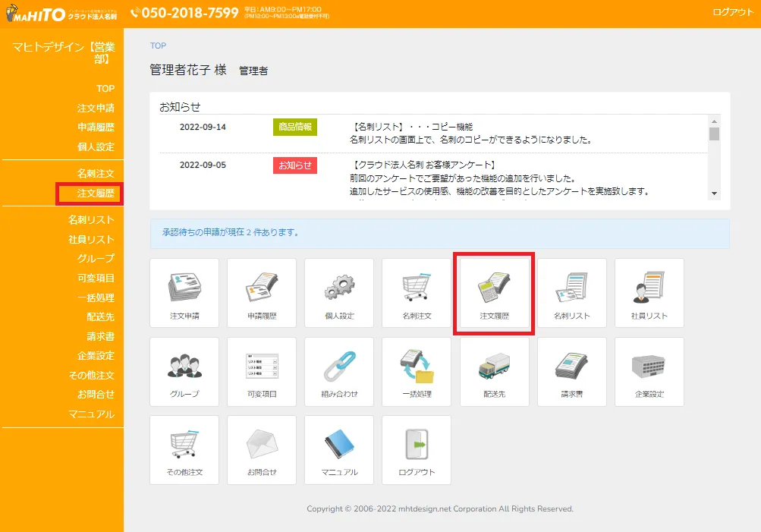Open the 申請履歴 application history icon
Viewport: 761px width, 532px height.
[x=261, y=293]
